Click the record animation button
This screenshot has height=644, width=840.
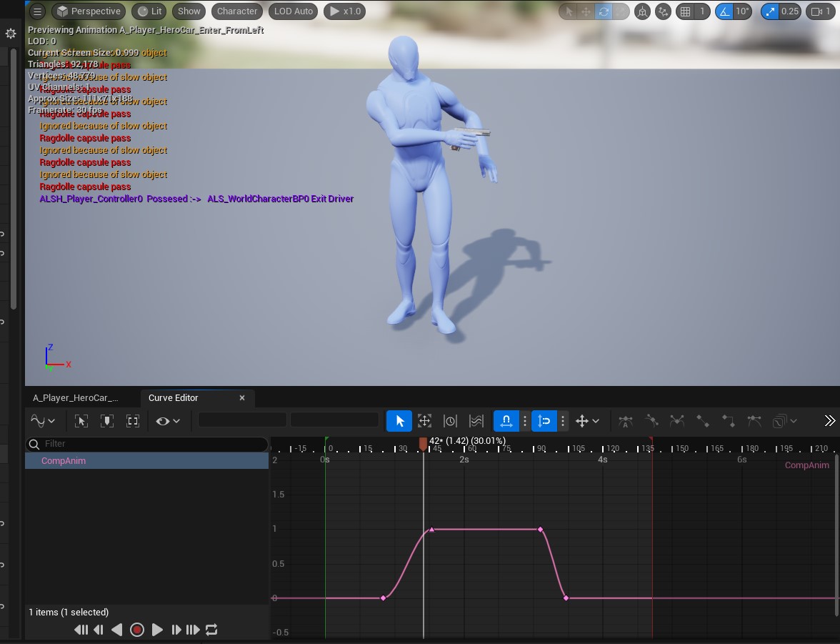point(137,630)
